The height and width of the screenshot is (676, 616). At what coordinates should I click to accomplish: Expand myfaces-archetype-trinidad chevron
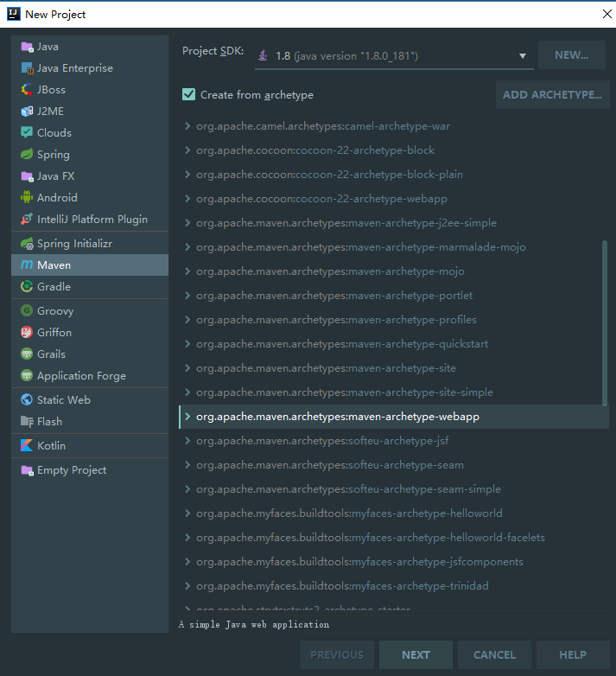pyautogui.click(x=187, y=585)
